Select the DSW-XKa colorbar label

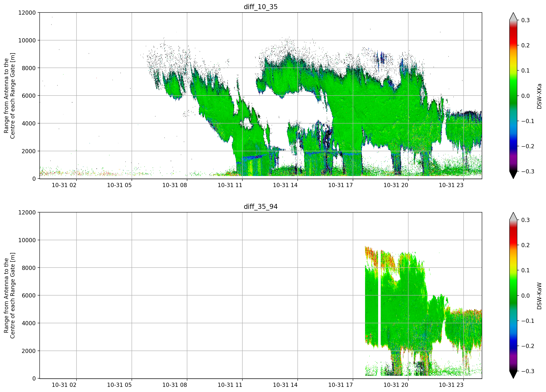click(539, 96)
